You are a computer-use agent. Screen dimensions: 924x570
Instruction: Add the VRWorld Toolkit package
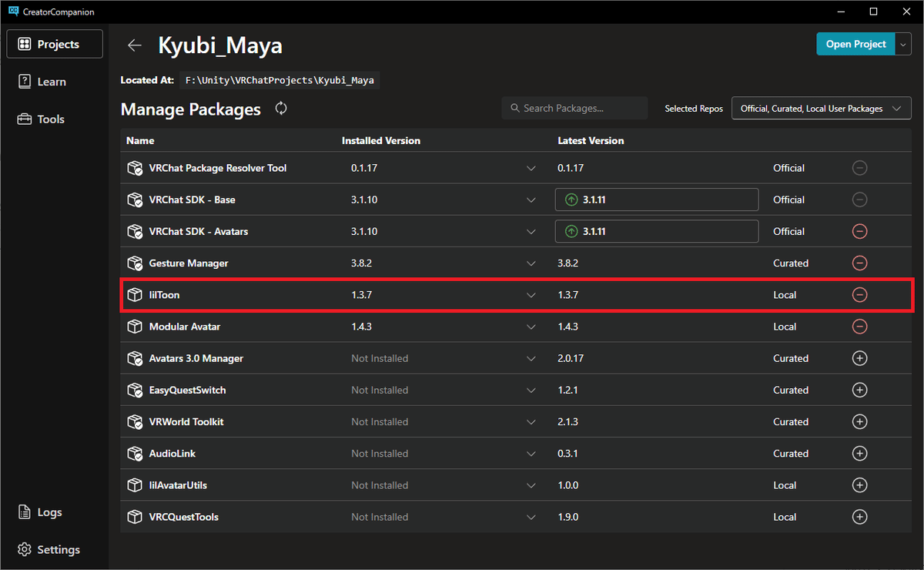(x=860, y=421)
